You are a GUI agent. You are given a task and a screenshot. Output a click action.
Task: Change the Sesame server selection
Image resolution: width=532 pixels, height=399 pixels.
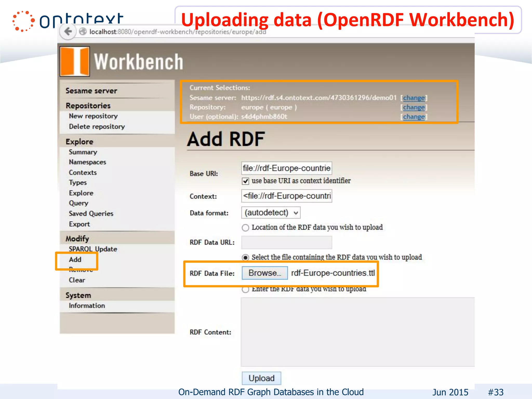click(414, 98)
